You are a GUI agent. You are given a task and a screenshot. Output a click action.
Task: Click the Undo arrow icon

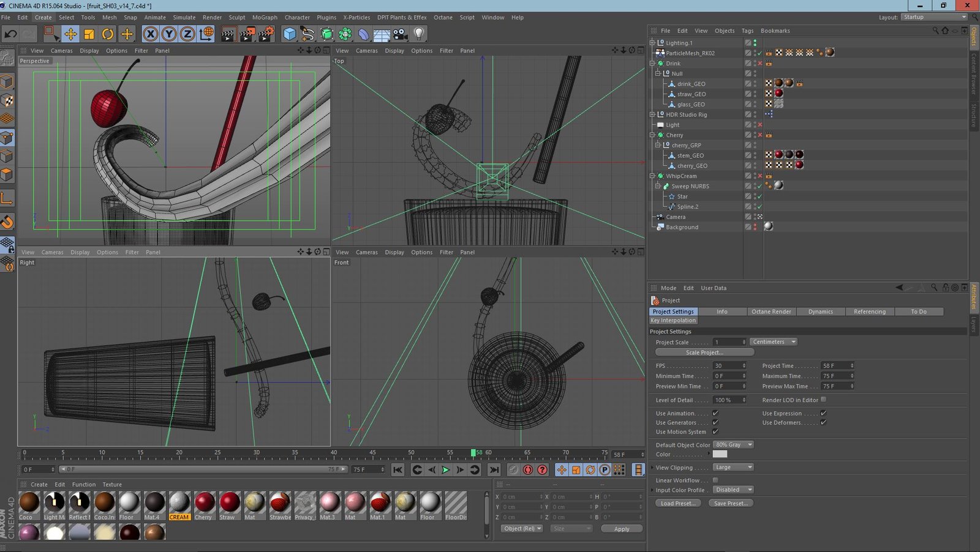pos(10,34)
